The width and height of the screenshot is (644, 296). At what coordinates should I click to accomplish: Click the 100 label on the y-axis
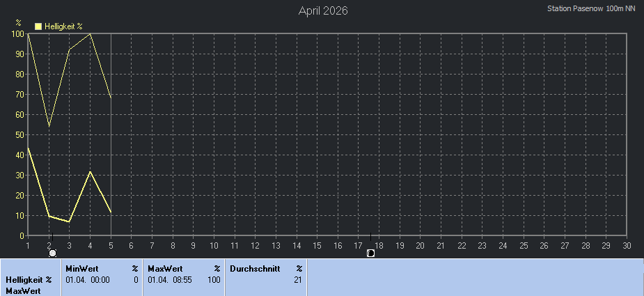[x=17, y=33]
